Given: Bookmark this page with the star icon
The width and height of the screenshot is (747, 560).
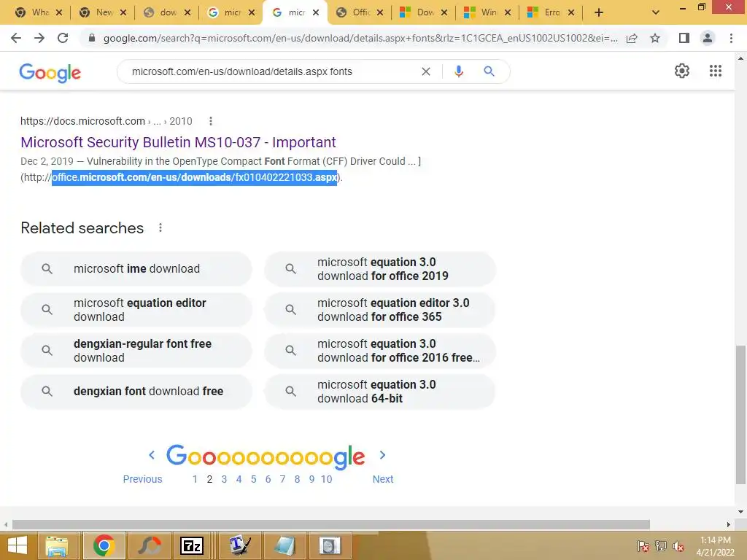Looking at the screenshot, I should [655, 38].
